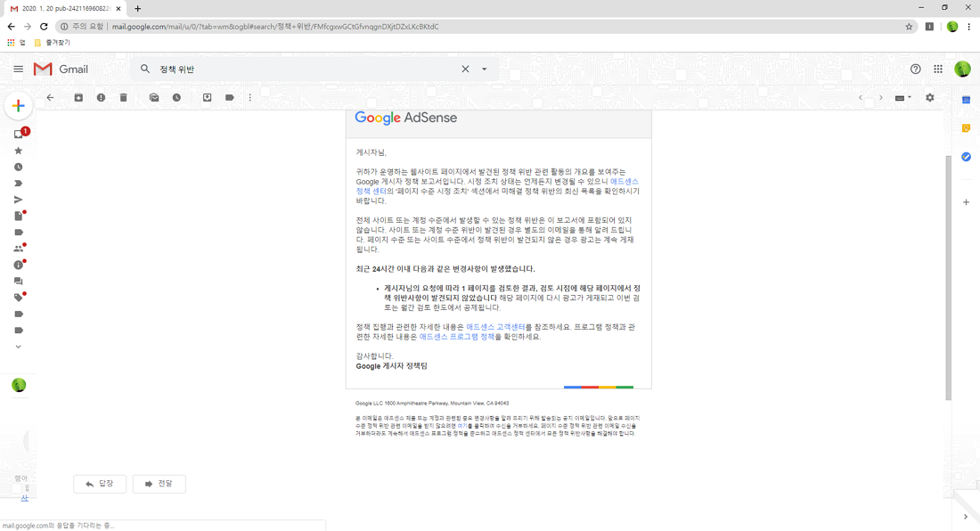Click the Google LLC address line text

click(432, 404)
